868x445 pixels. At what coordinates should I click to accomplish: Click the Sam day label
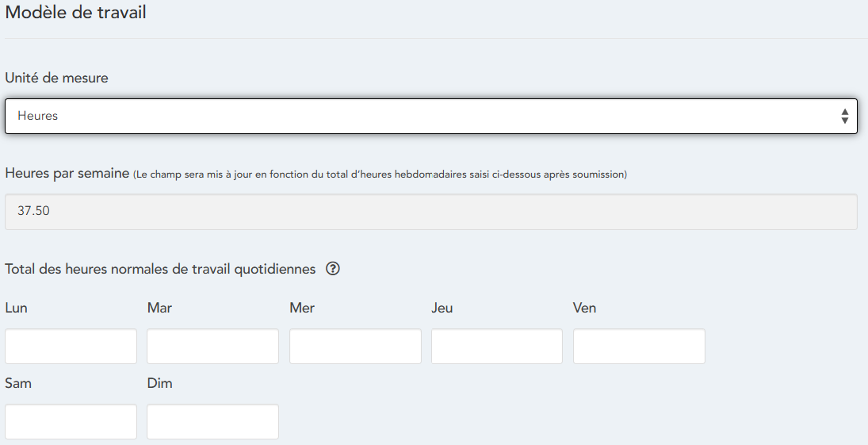pos(18,383)
